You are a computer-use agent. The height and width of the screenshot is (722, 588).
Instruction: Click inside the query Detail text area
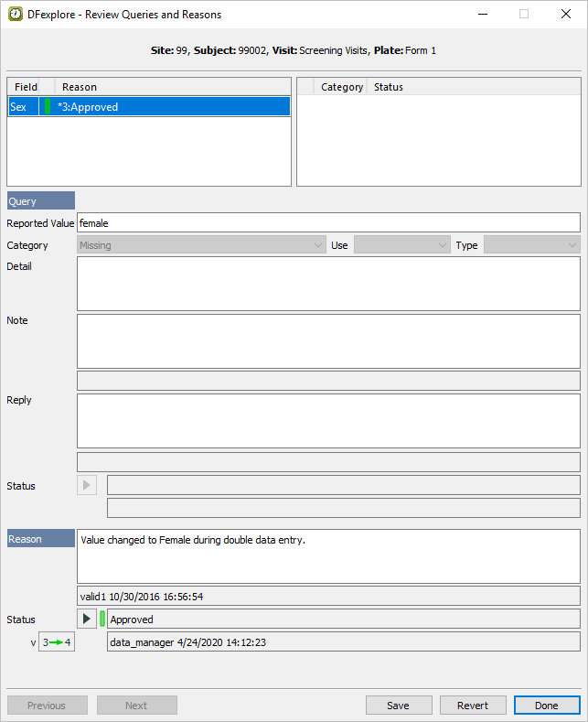pos(327,284)
